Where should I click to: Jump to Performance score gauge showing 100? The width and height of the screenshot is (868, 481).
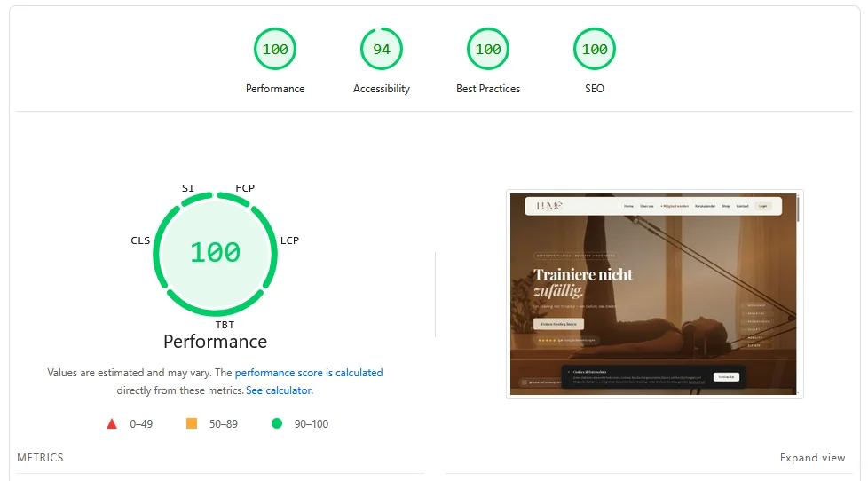click(x=275, y=50)
